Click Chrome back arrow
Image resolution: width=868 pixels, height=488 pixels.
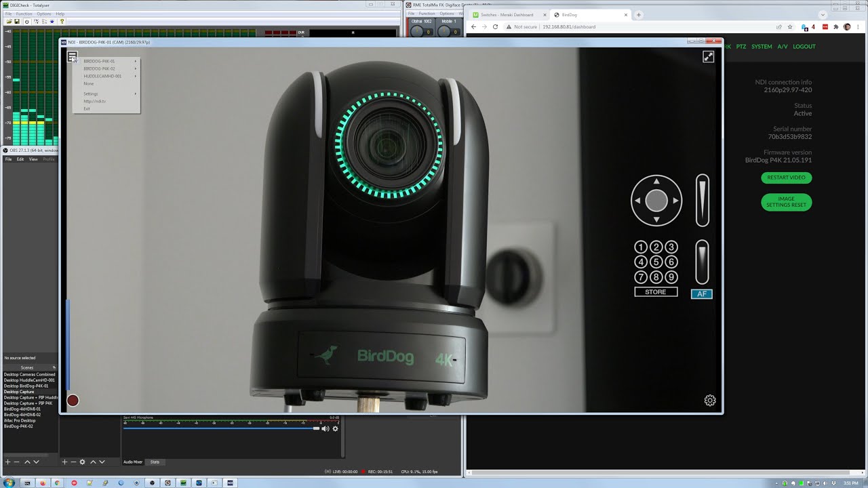pos(474,26)
